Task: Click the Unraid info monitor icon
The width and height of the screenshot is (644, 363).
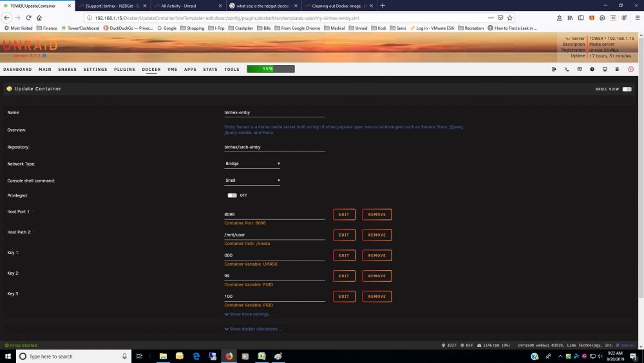Action: click(605, 69)
